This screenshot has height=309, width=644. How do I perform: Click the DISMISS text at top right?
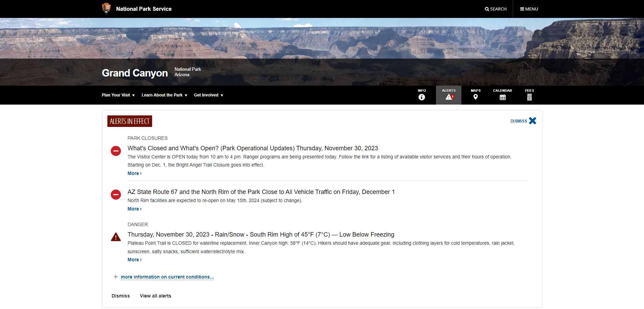pyautogui.click(x=519, y=121)
